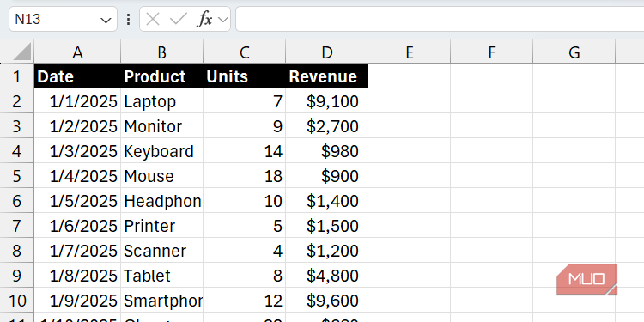Select the Scanner cell
Image resolution: width=644 pixels, height=322 pixels.
pos(161,251)
